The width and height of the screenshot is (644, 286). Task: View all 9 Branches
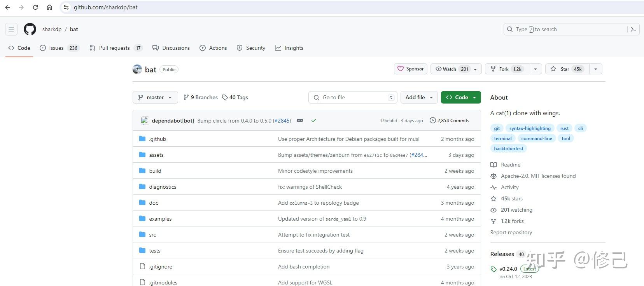[x=201, y=97]
